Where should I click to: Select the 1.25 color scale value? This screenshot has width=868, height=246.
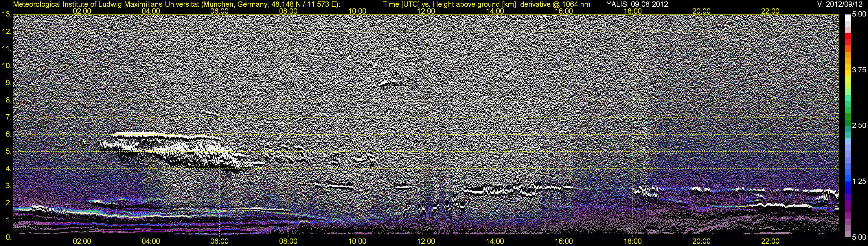pyautogui.click(x=859, y=181)
